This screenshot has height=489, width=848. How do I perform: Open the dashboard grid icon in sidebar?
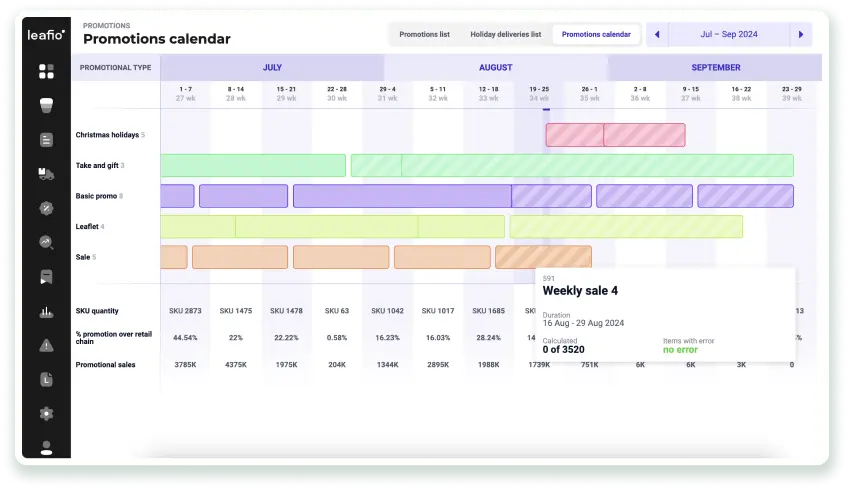[46, 71]
